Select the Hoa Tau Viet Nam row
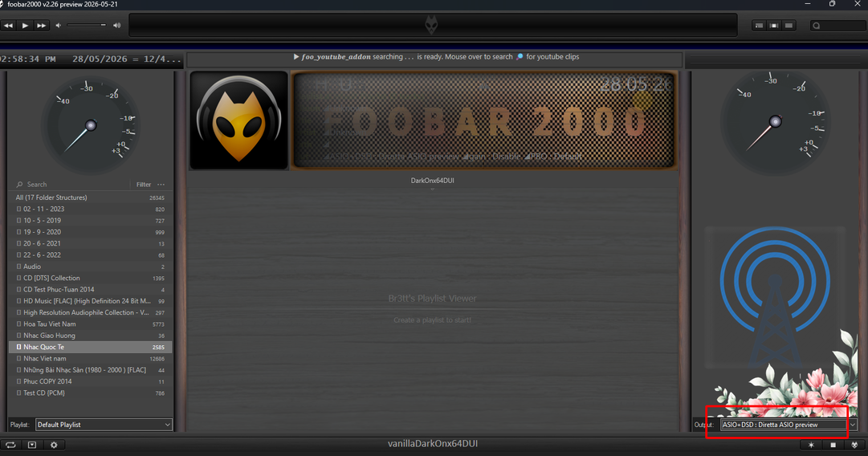The image size is (868, 456). 90,324
